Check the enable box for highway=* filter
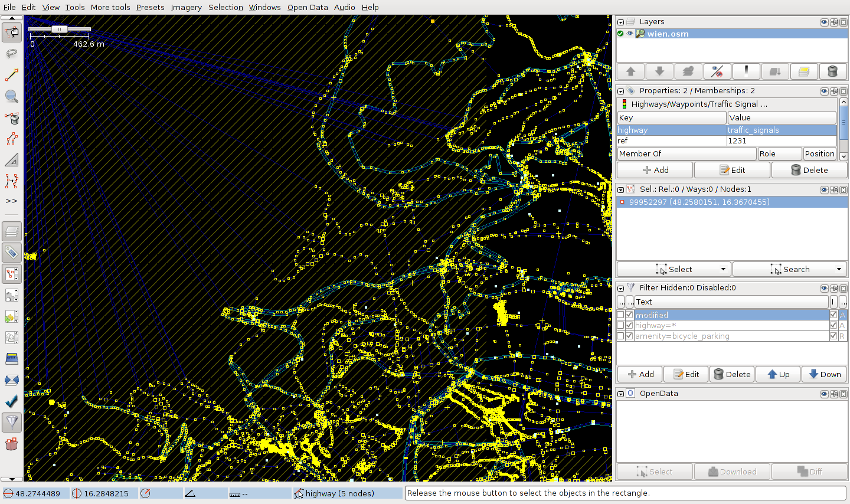Screen dimensions: 850x504 (620, 325)
